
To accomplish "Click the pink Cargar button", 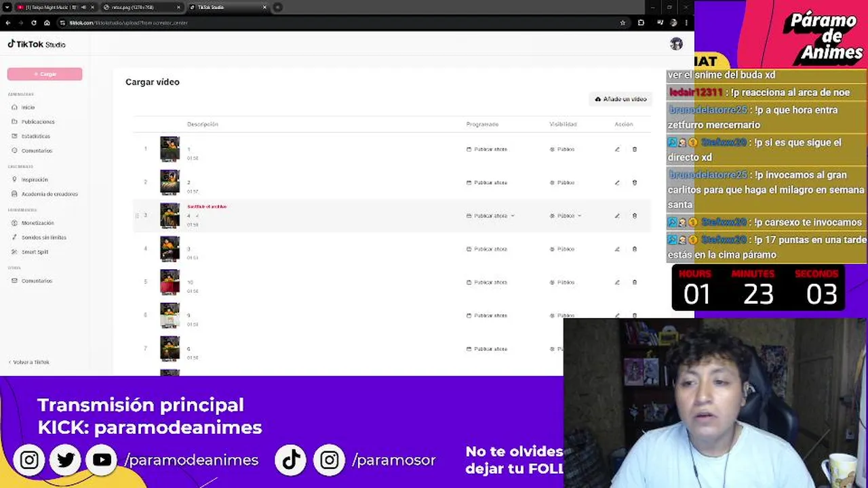I will coord(45,74).
